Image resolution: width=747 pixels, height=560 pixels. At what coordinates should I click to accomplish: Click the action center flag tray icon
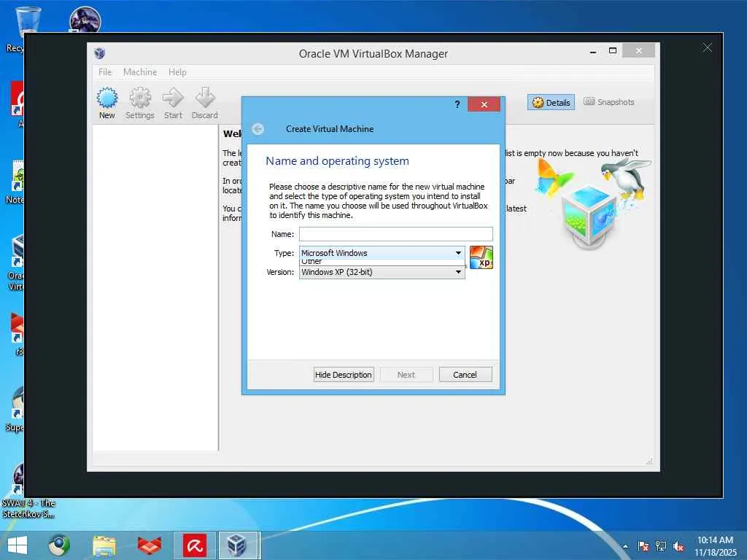pos(643,546)
